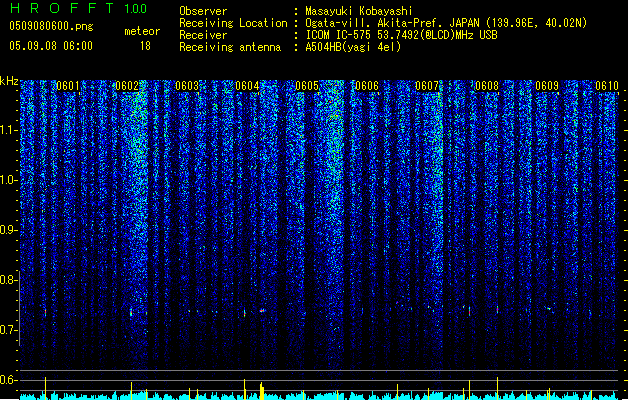The image size is (629, 400).
Task: Click the 0604 time marker
Action: (247, 86)
